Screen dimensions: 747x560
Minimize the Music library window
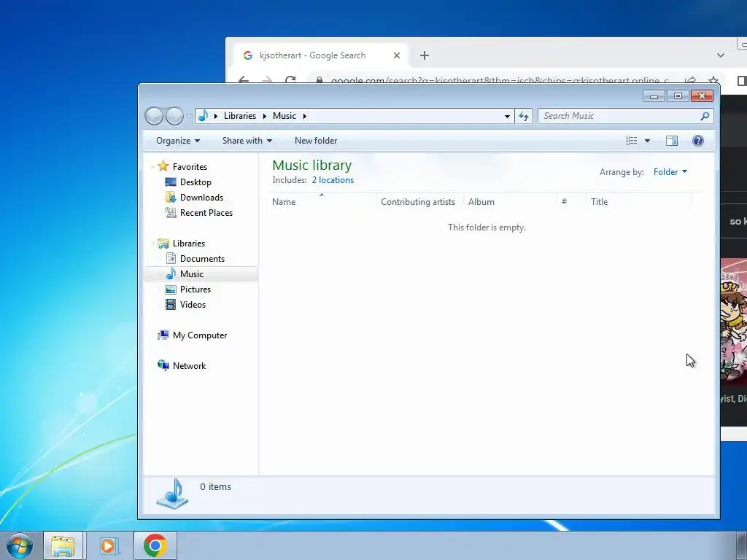[654, 96]
